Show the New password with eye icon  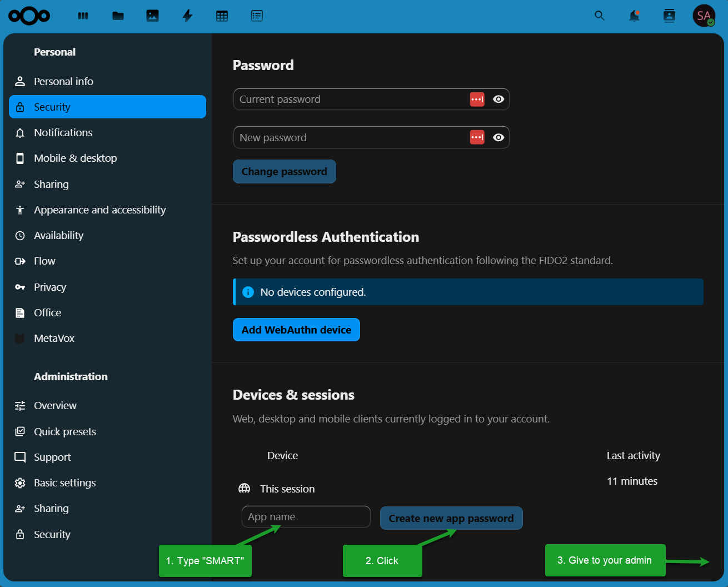498,137
